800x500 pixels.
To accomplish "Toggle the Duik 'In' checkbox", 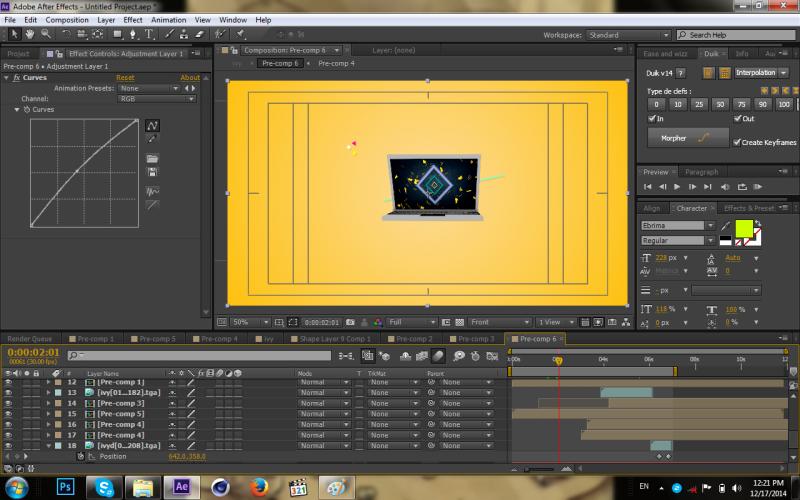I will pyautogui.click(x=651, y=119).
